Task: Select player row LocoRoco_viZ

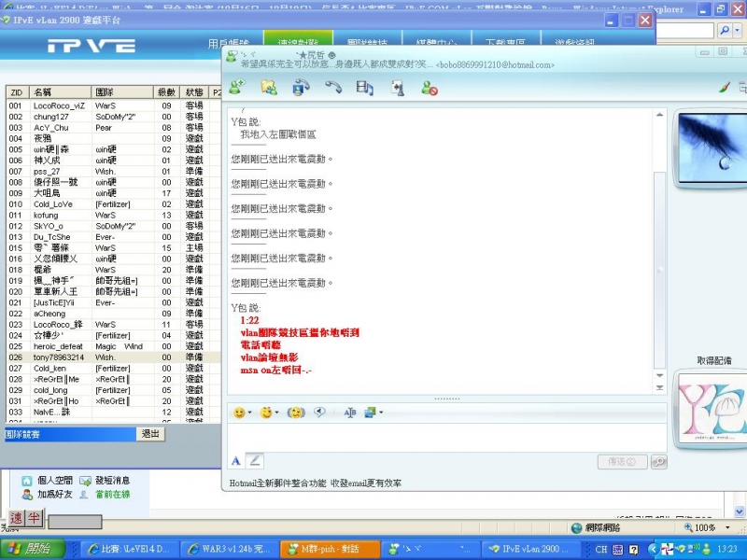Action: coord(113,105)
